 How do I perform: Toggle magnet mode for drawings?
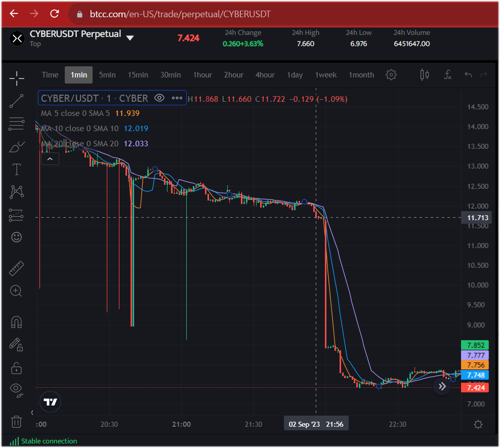coord(16,322)
